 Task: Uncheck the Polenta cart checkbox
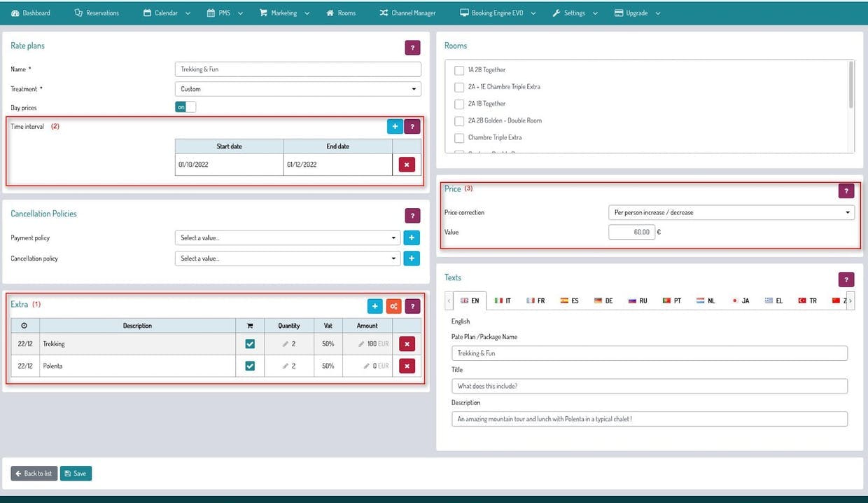point(250,366)
